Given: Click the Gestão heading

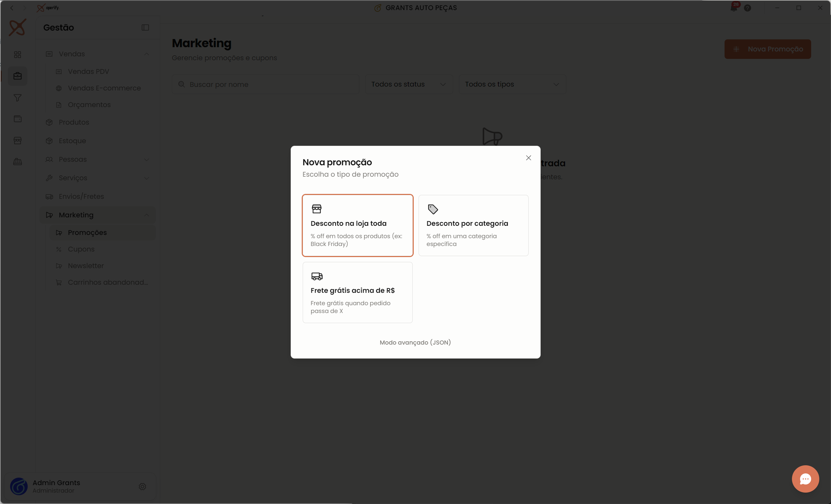Looking at the screenshot, I should [x=59, y=28].
